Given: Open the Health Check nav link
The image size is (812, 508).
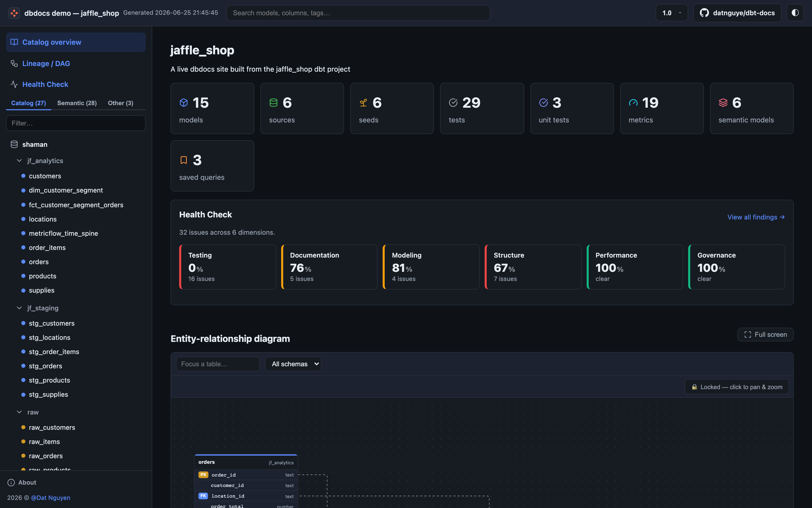Looking at the screenshot, I should tap(45, 84).
